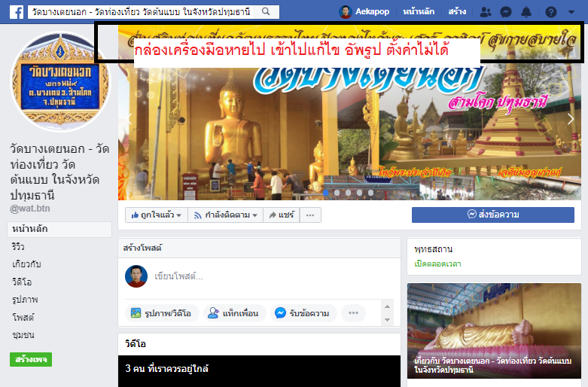The width and height of the screenshot is (588, 387).
Task: Open the ถูกใจแล้ว liked dropdown
Action: click(157, 215)
